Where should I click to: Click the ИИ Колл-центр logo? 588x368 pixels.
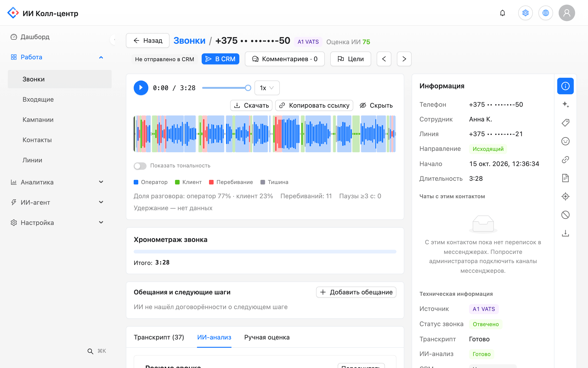point(43,13)
